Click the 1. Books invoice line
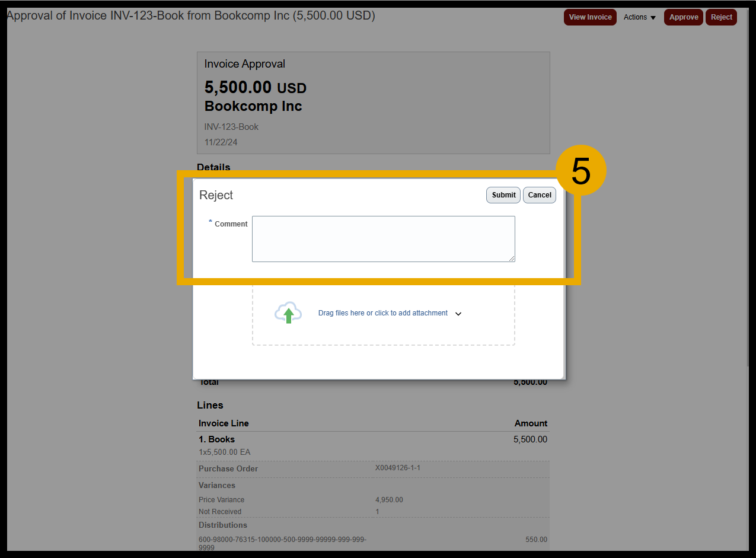 [216, 439]
